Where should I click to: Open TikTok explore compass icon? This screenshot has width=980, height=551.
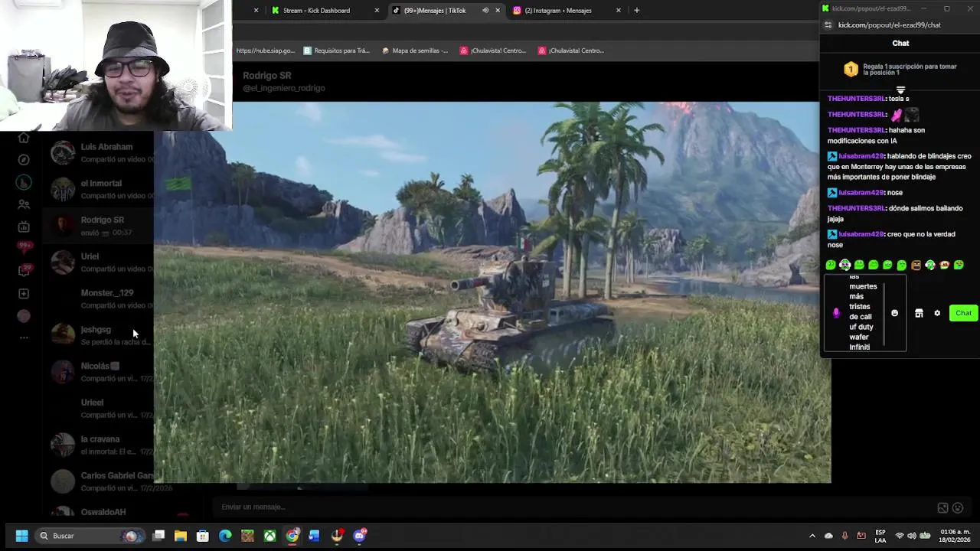(24, 160)
